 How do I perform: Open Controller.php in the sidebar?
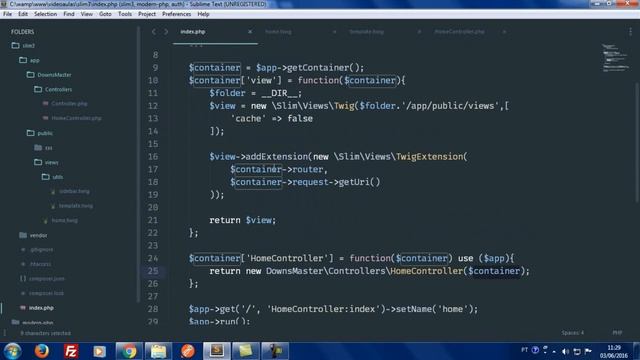(x=69, y=104)
